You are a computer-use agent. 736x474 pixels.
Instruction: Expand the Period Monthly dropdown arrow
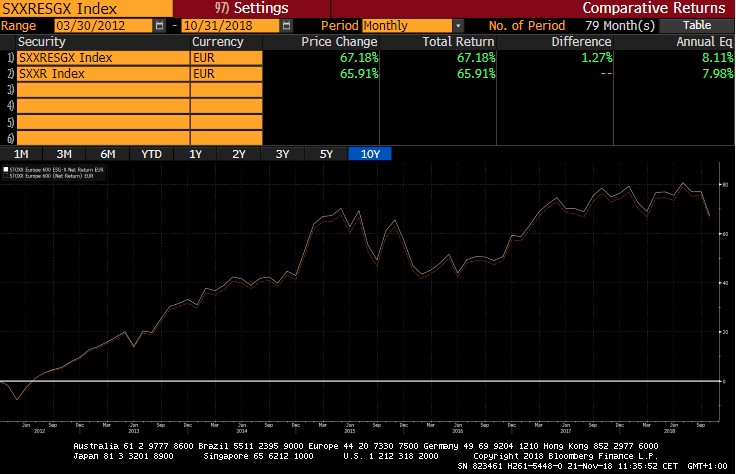(x=458, y=26)
